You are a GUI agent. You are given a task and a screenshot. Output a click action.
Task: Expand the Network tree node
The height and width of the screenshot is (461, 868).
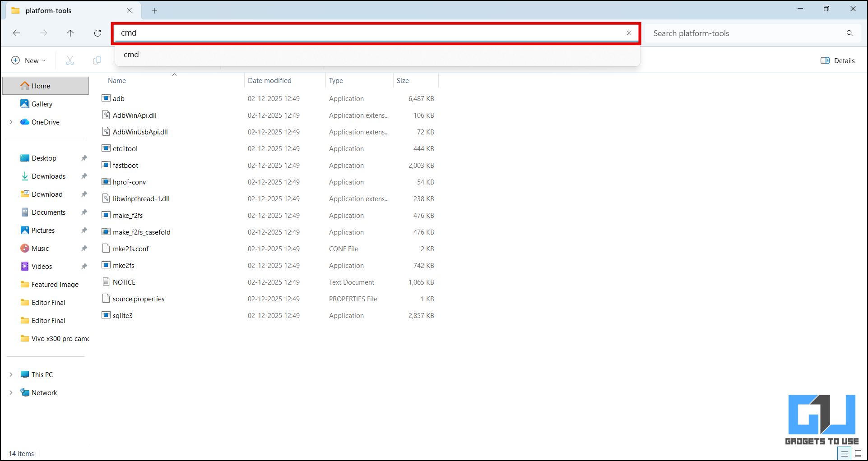tap(11, 393)
